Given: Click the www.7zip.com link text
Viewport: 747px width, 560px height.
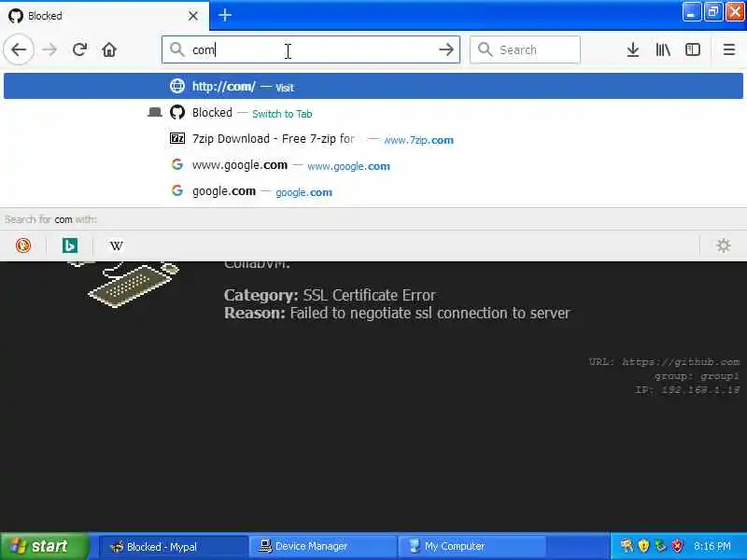Looking at the screenshot, I should [418, 140].
